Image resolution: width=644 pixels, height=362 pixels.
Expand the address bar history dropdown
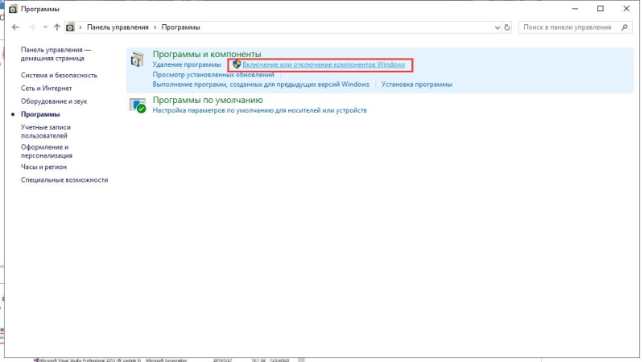coord(497,27)
